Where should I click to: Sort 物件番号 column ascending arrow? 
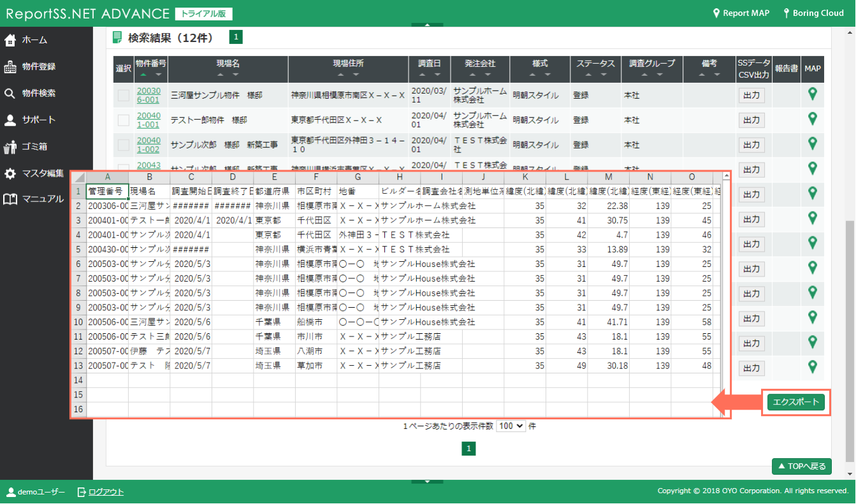click(x=143, y=75)
